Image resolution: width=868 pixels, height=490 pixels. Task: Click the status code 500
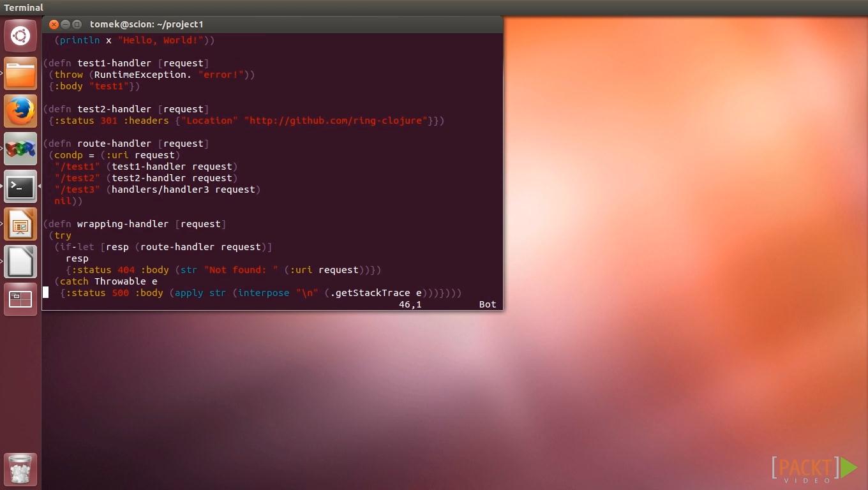[x=120, y=293]
